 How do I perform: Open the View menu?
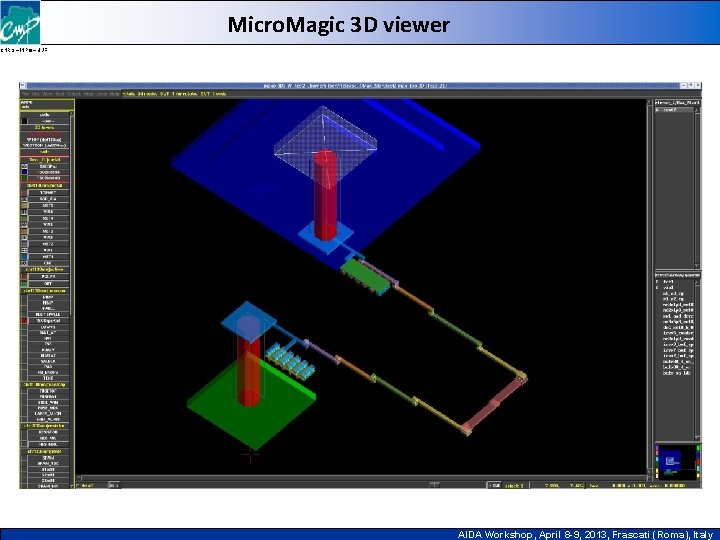point(47,94)
